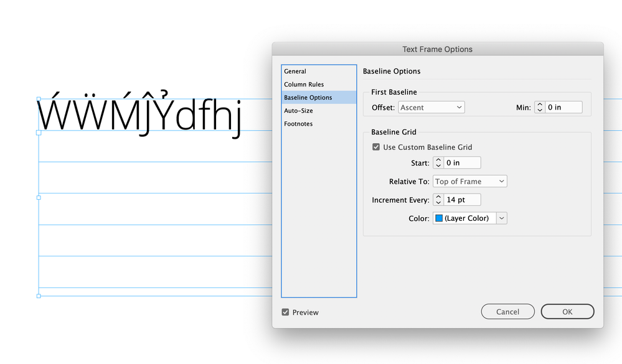622x364 pixels.
Task: Click the Min stepper arrows
Action: click(x=539, y=108)
